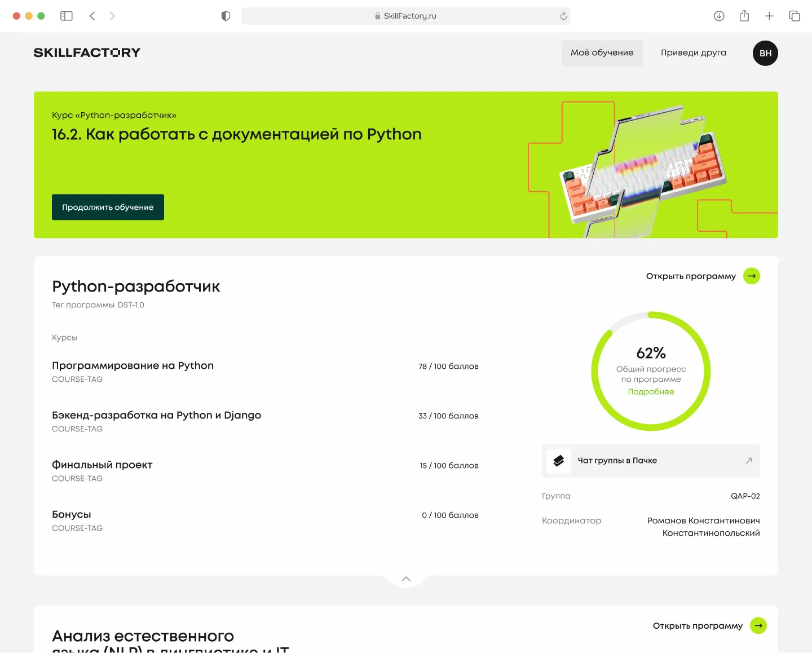Open course Программирование на Python
The image size is (812, 653).
[133, 365]
